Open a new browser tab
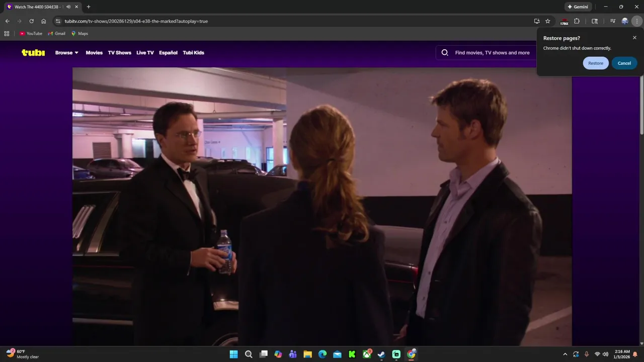644x362 pixels. (89, 7)
